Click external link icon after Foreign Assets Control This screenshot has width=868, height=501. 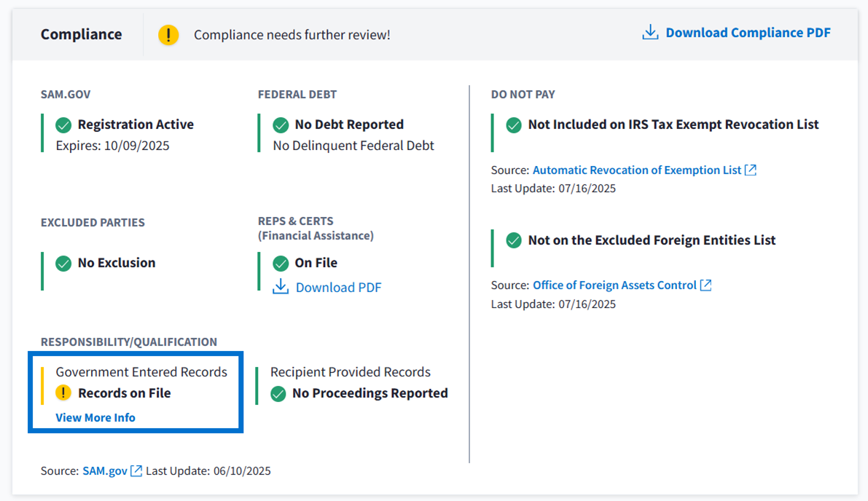[x=705, y=285]
